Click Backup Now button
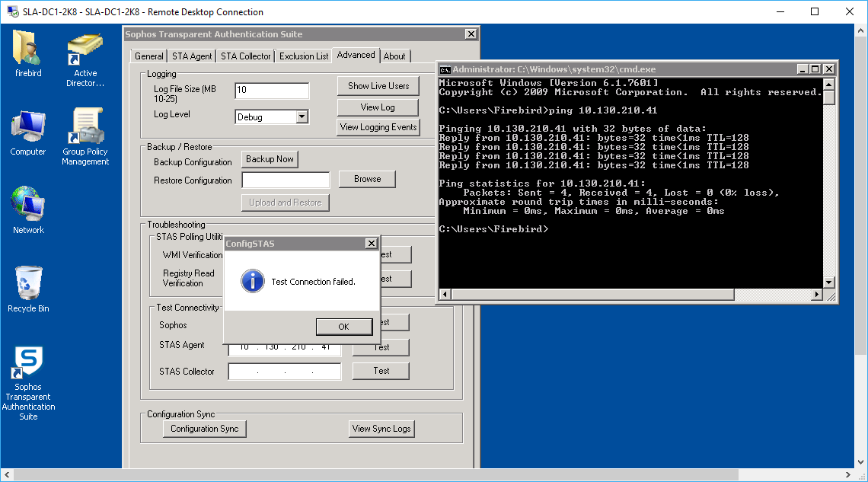The image size is (868, 482). coord(270,159)
